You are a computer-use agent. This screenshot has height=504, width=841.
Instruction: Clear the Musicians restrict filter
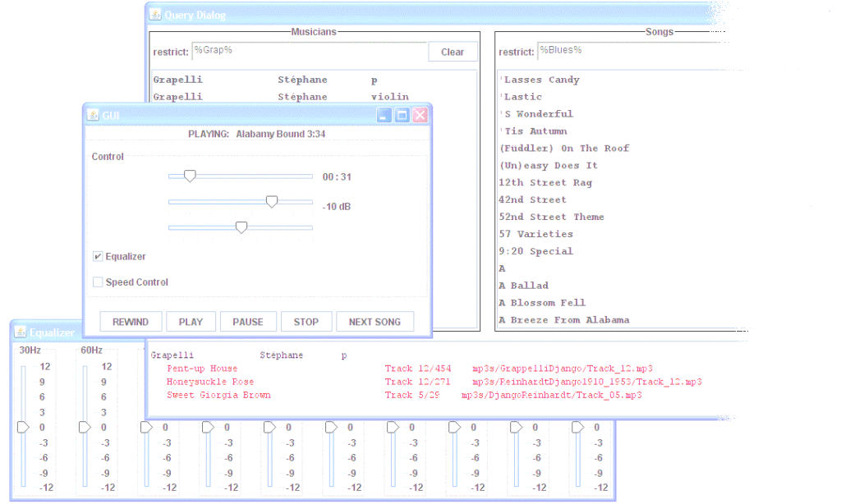[x=452, y=52]
